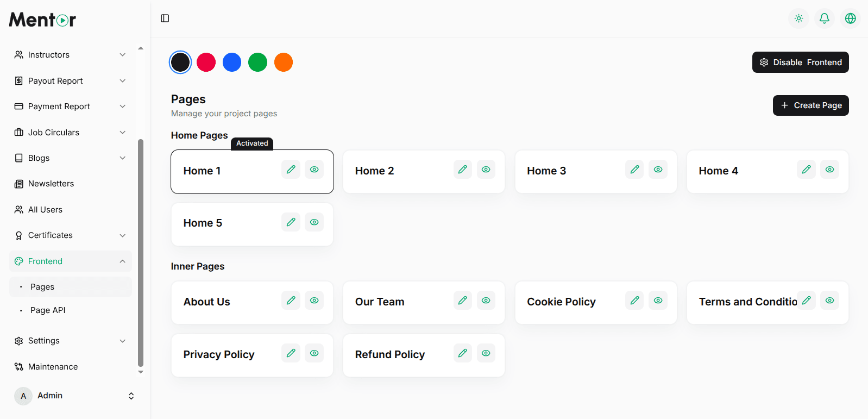
Task: Click the Maintenance icon in the sidebar
Action: point(18,367)
